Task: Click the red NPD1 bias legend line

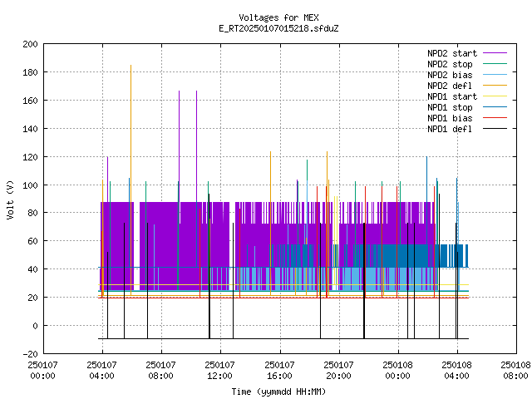Action: 495,118
